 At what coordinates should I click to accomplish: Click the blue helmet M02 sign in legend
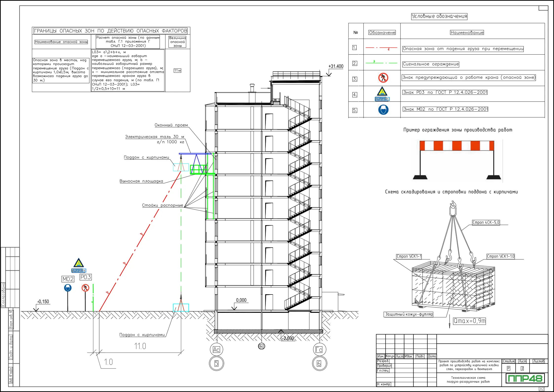point(383,110)
